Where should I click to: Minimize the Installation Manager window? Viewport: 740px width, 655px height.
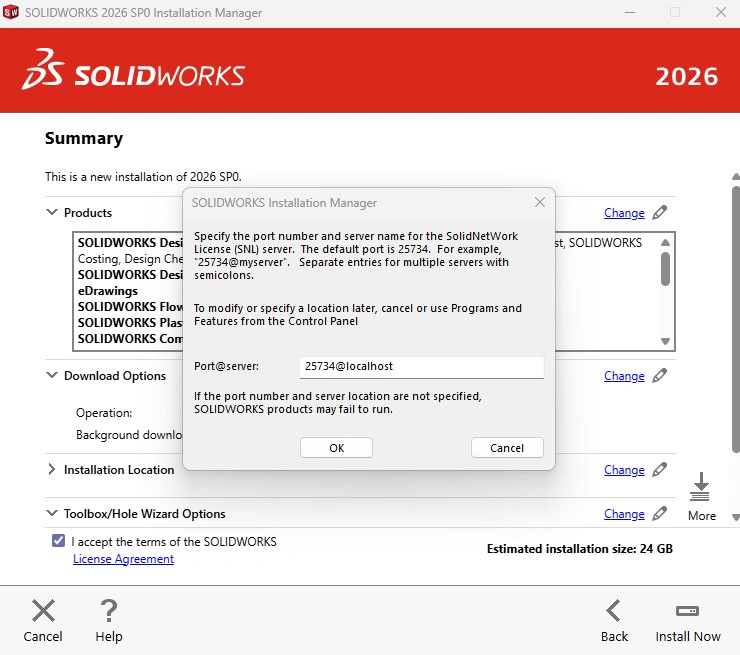pos(630,12)
